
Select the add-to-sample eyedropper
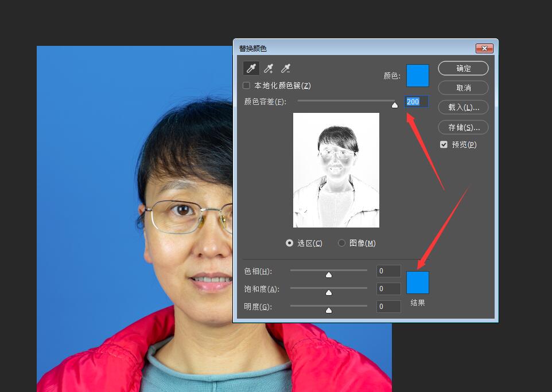pos(268,68)
